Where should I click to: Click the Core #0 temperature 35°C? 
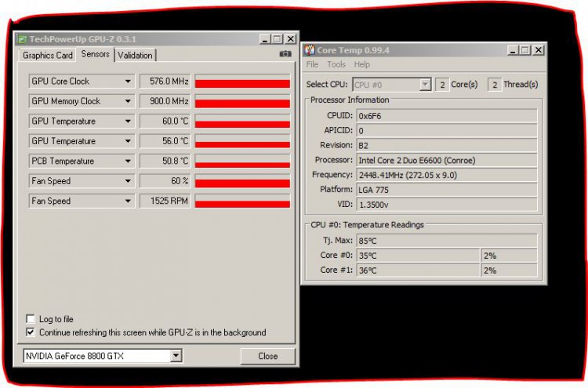418,256
